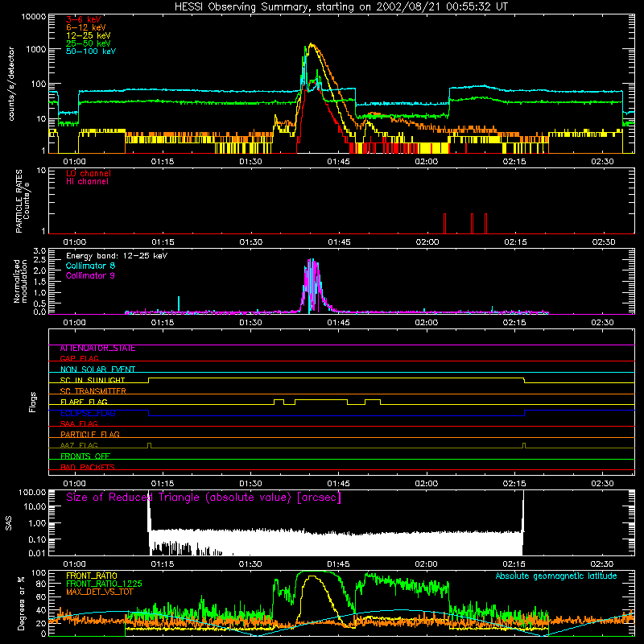This screenshot has height=644, width=644.
Task: Click the A4Z_FLAG pulse near 01:12
Action: click(149, 445)
